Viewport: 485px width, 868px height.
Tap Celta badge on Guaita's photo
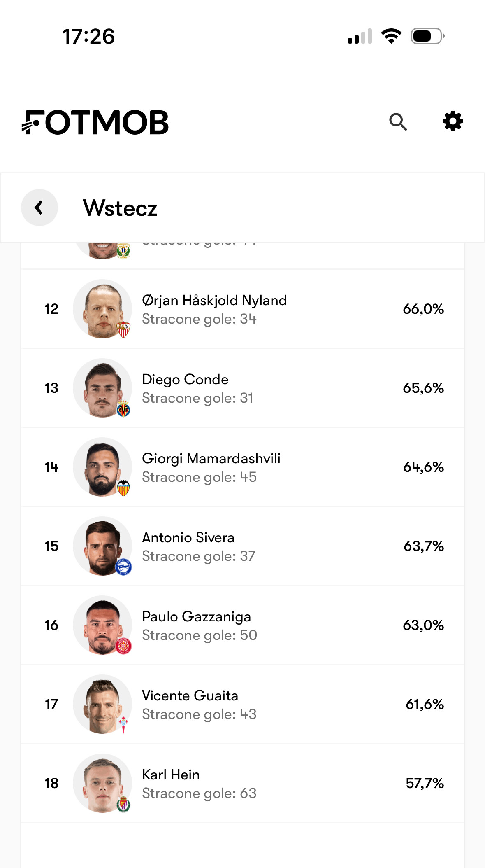[x=123, y=725]
